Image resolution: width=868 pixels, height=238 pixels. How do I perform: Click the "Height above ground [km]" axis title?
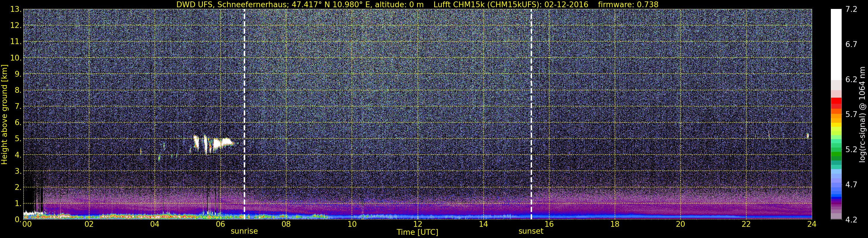click(x=4, y=114)
